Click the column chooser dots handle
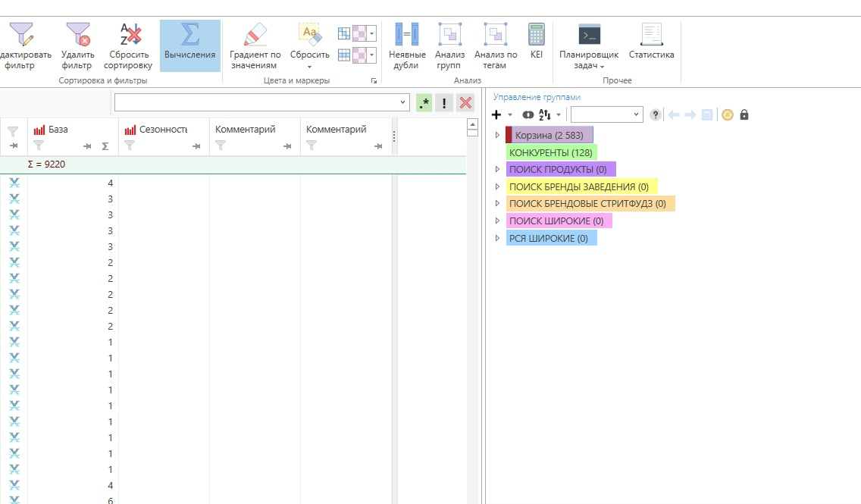The height and width of the screenshot is (504, 861). pyautogui.click(x=393, y=136)
